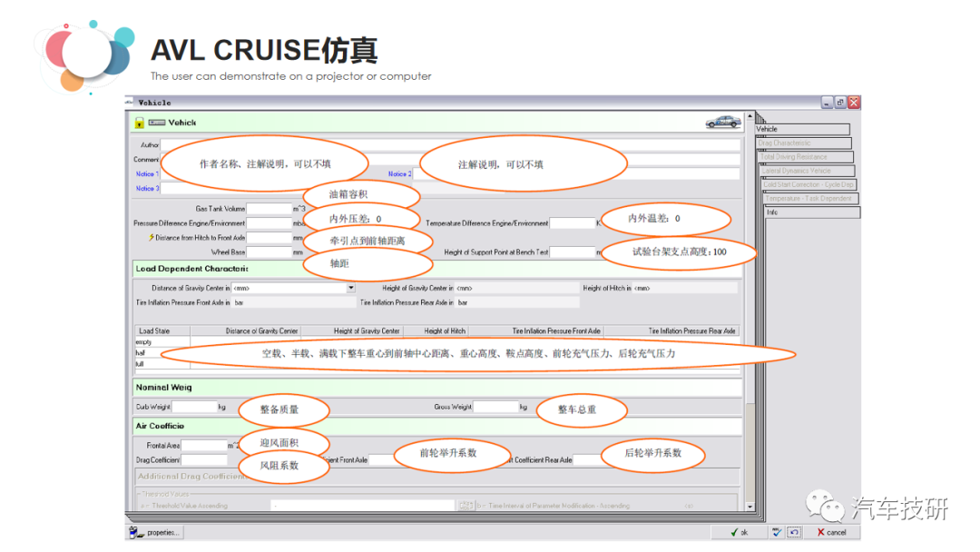The image size is (980, 552).
Task: Click the red X cancel button
Action: [x=832, y=532]
